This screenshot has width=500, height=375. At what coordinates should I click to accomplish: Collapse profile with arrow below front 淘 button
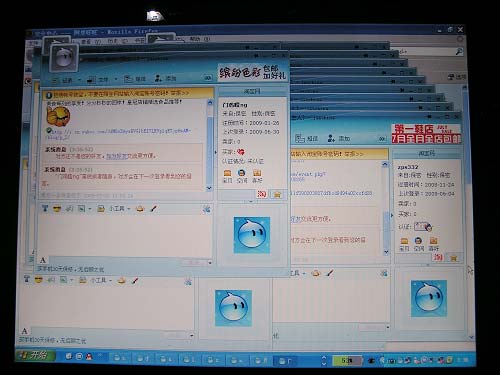(251, 201)
